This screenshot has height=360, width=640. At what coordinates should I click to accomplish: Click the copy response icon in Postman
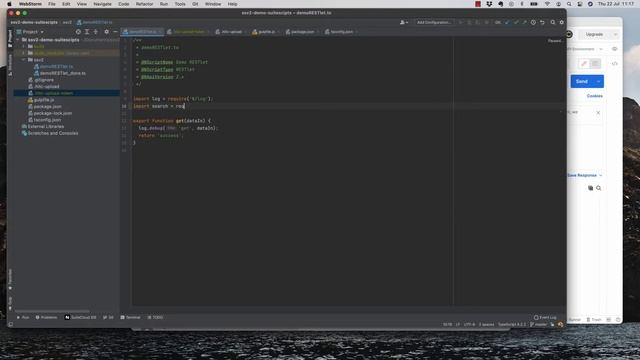(x=590, y=188)
